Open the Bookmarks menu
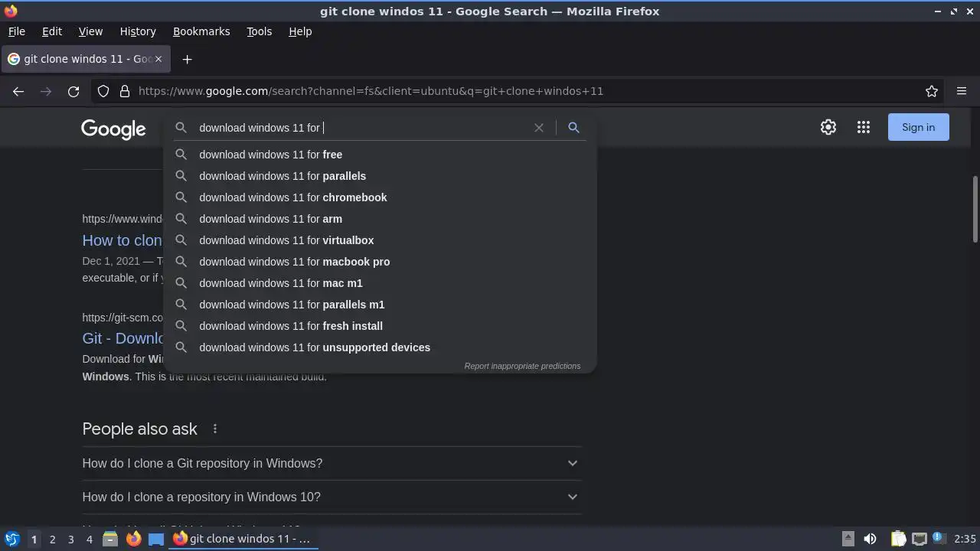Viewport: 980px width, 551px height. pos(201,31)
